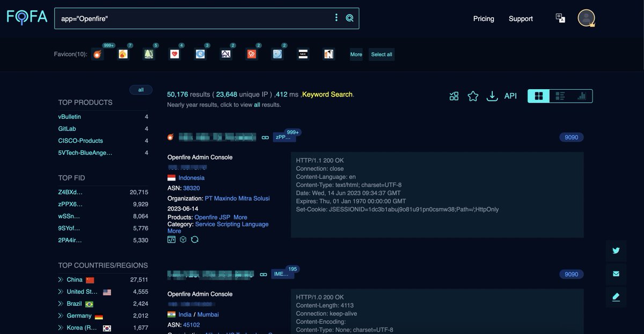Screen dimensions: 644x334
Task: Switch to list view
Action: 560,96
